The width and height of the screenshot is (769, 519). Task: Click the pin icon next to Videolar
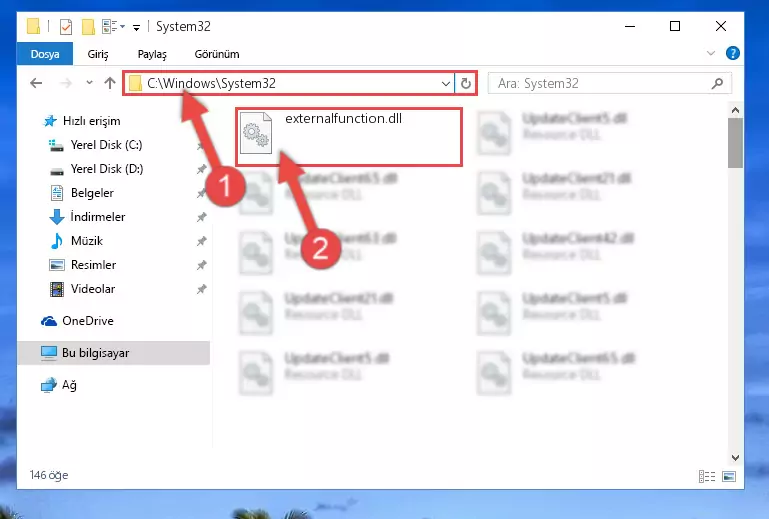tap(202, 289)
